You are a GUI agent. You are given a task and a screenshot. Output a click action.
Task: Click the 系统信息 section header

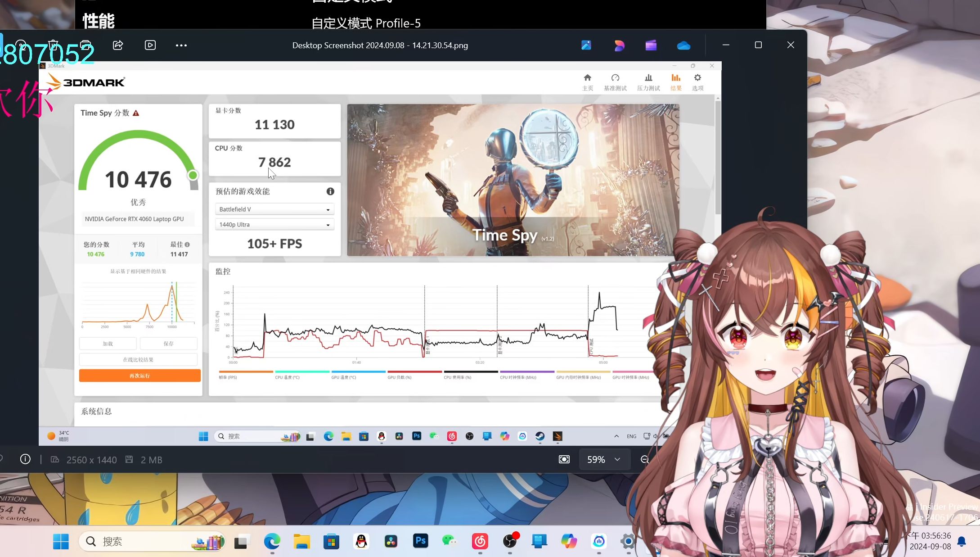pos(96,411)
